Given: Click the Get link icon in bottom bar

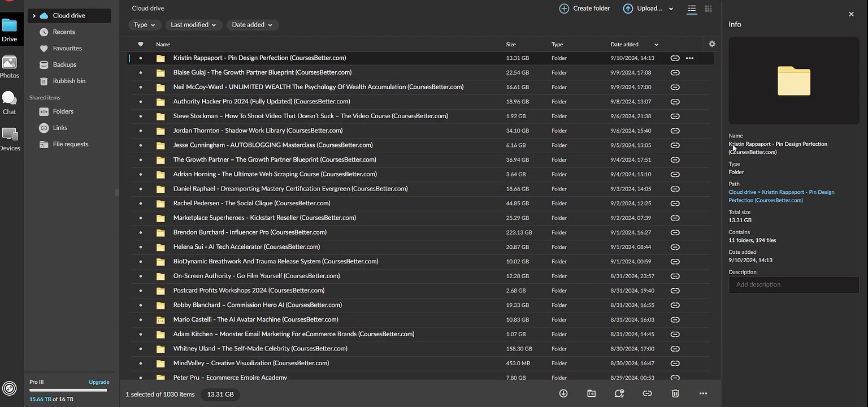Looking at the screenshot, I should click(x=648, y=393).
